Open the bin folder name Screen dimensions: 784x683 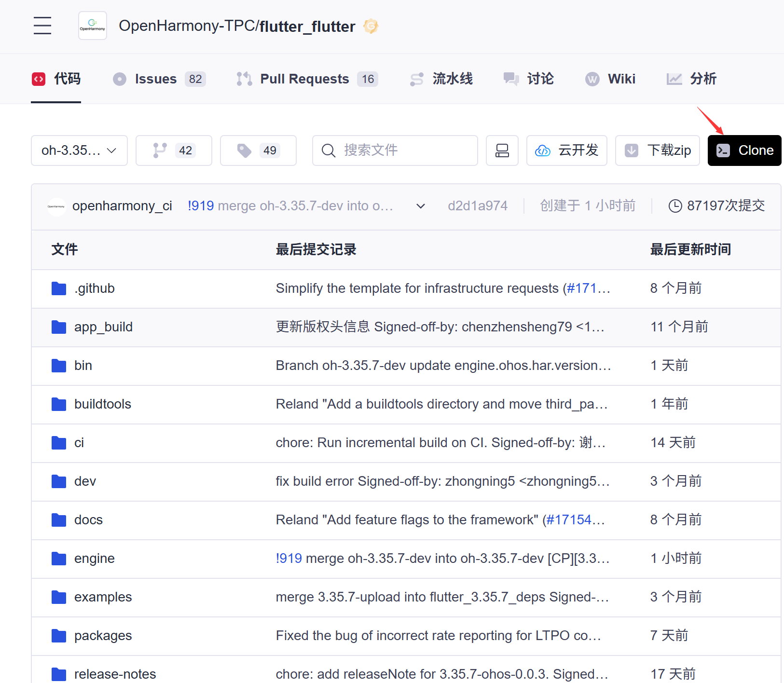83,366
